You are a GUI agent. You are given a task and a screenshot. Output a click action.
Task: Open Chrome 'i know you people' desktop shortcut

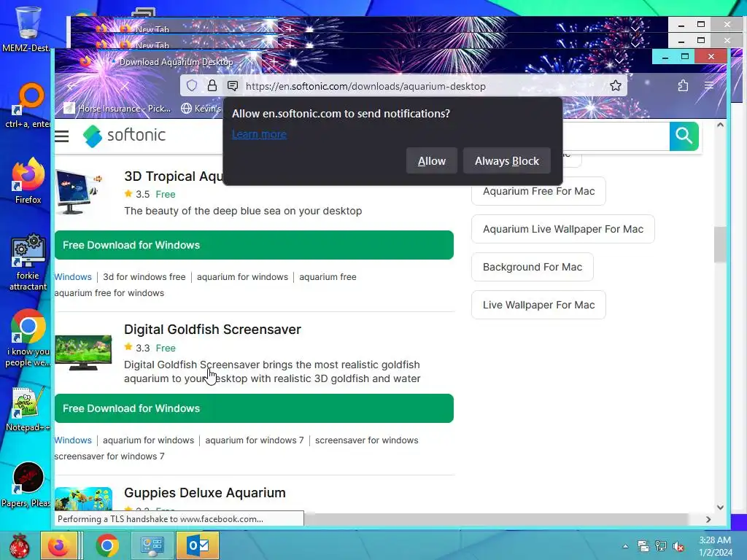point(28,338)
